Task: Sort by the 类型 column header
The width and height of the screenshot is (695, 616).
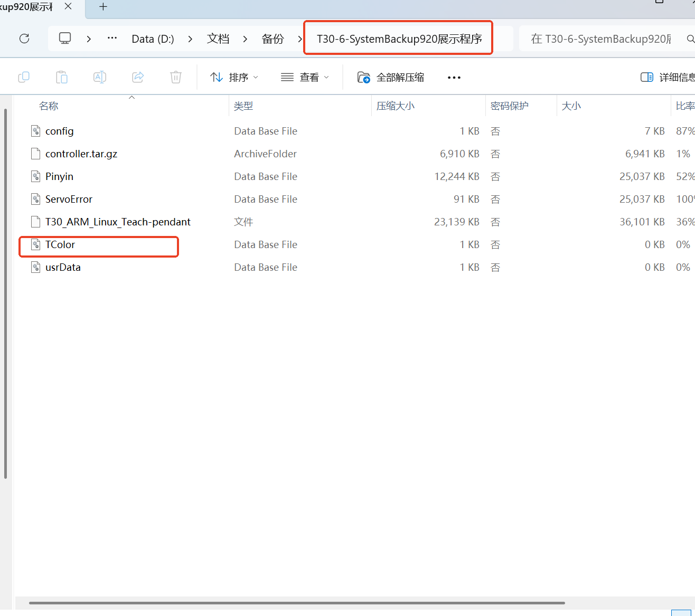Action: tap(243, 106)
